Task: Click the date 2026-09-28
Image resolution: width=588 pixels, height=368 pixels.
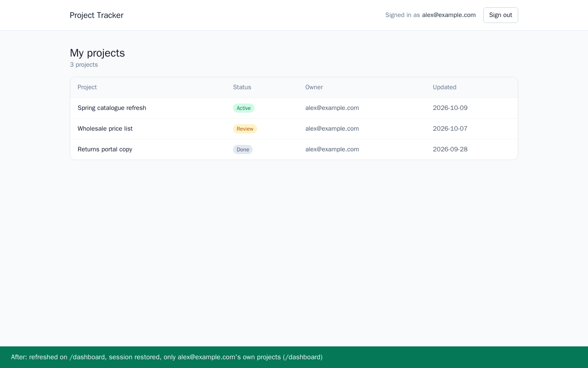Action: 450,149
